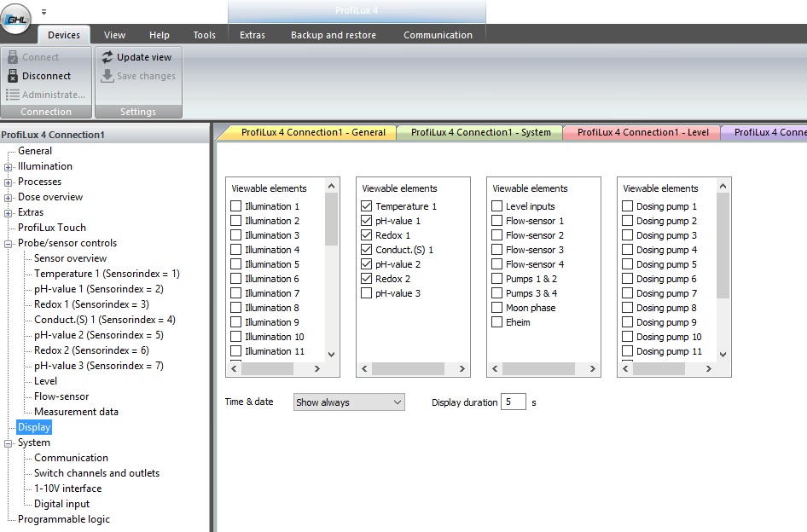807x532 pixels.
Task: Click left arrow of Level inputs list scrollbar
Action: click(495, 368)
